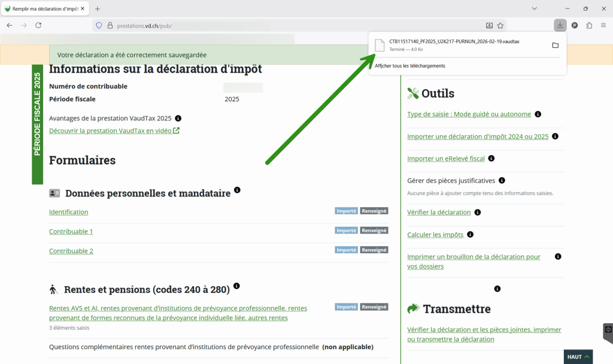Open the Firefox application hamburger menu

(x=603, y=25)
